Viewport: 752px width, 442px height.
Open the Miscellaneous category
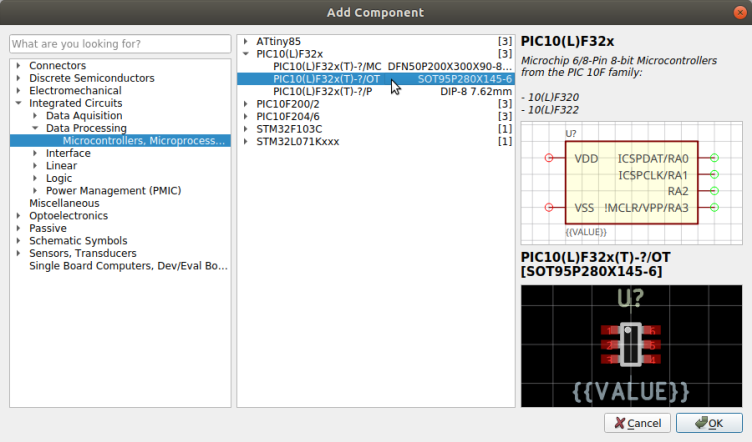coord(64,203)
